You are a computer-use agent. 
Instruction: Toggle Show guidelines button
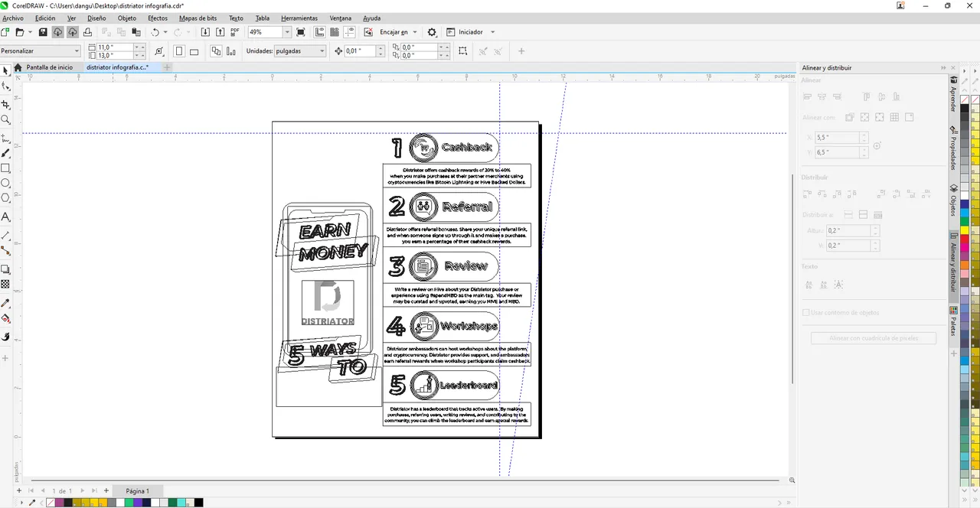pyautogui.click(x=350, y=32)
